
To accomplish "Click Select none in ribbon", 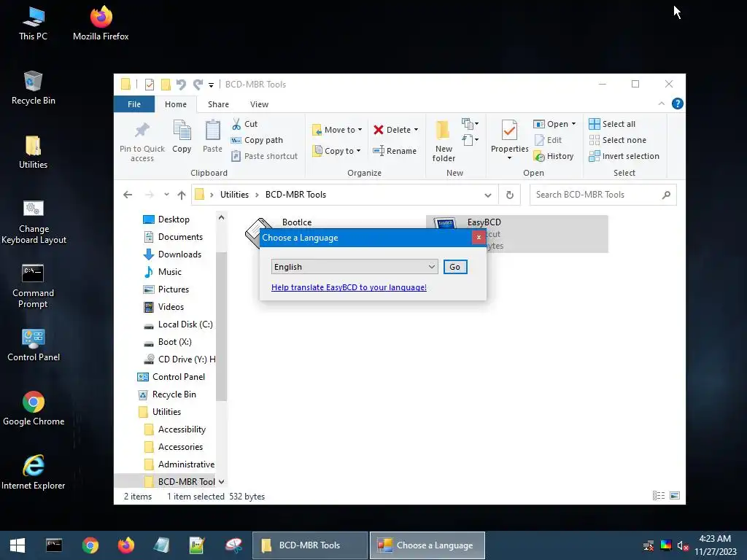I will 617,140.
